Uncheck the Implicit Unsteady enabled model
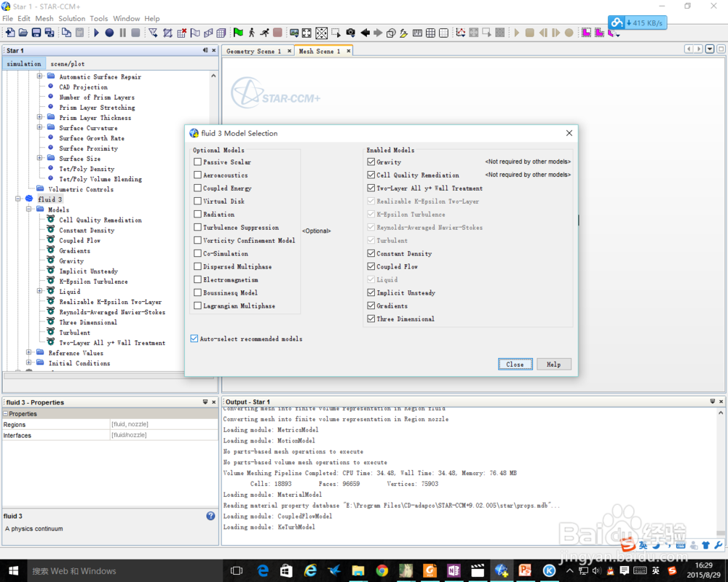Viewport: 728px width, 582px height. (x=371, y=292)
